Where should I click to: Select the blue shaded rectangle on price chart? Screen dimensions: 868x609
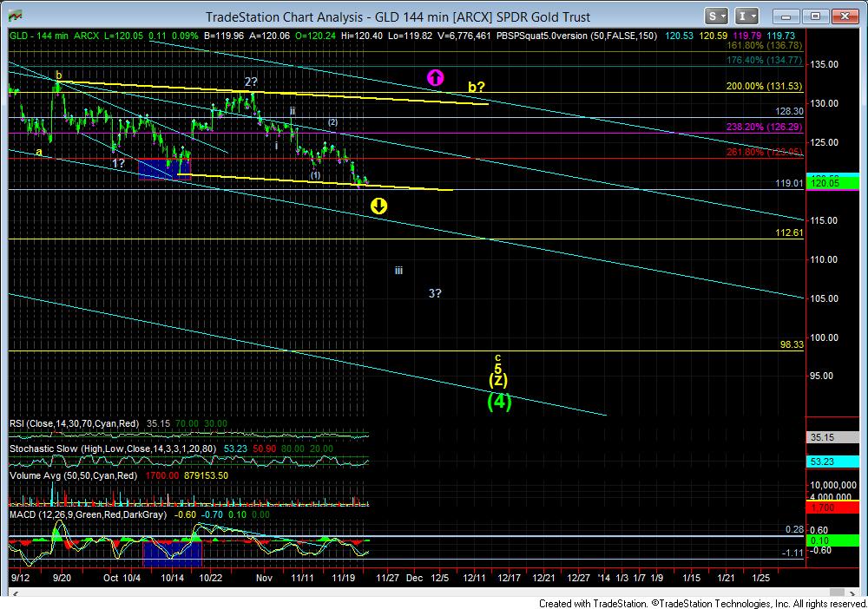tap(164, 169)
